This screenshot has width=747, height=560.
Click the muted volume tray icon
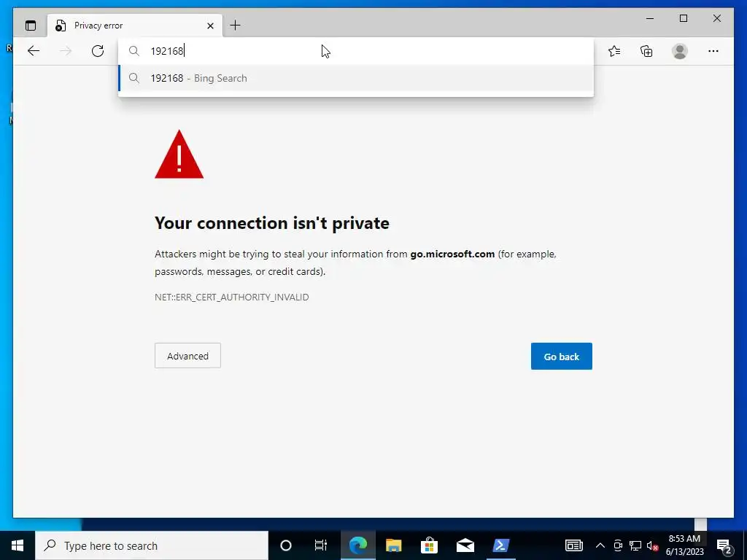(x=653, y=545)
